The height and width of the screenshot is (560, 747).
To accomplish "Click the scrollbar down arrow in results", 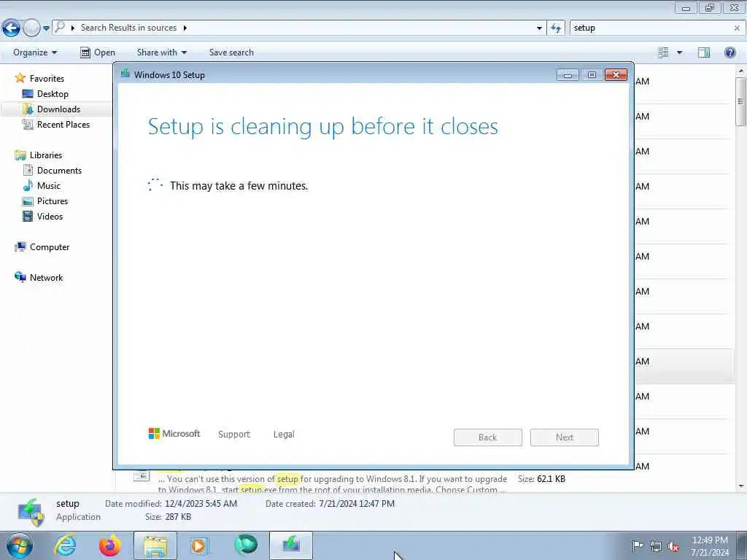I will click(x=740, y=486).
